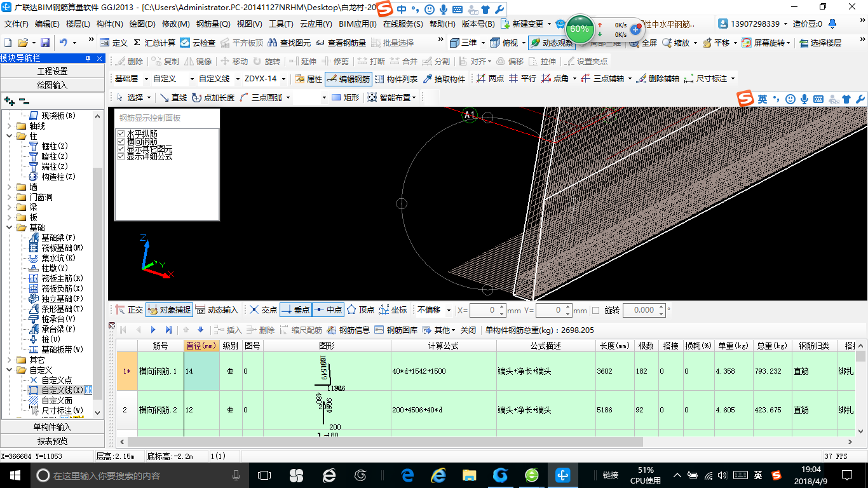Open 文件(F) menu
The height and width of the screenshot is (488, 868).
point(17,24)
